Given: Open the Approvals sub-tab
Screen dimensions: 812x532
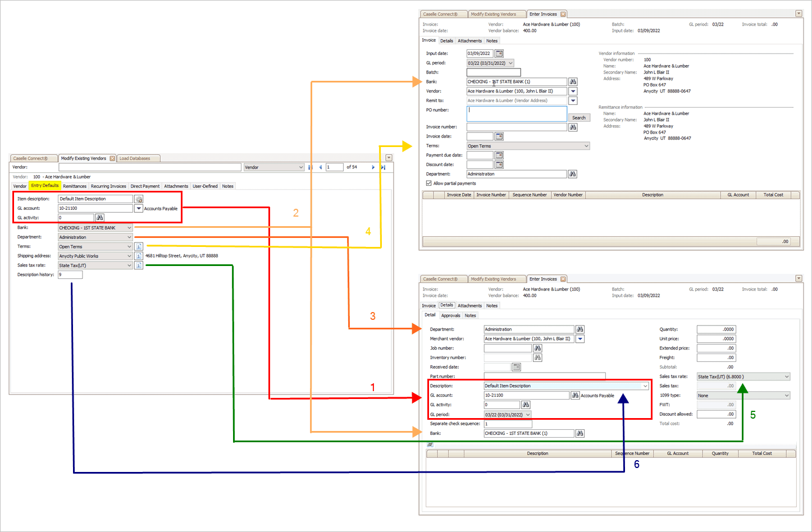Looking at the screenshot, I should click(450, 315).
